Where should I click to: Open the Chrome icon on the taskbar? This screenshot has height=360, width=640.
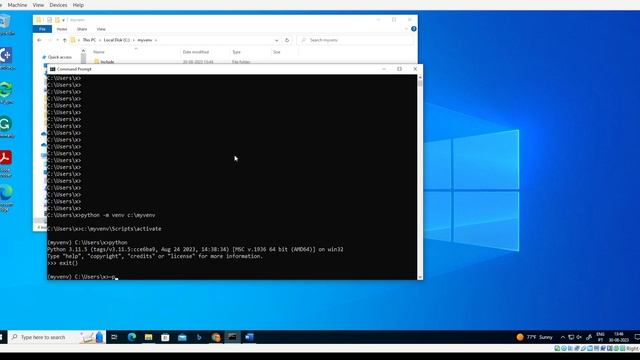tap(216, 337)
